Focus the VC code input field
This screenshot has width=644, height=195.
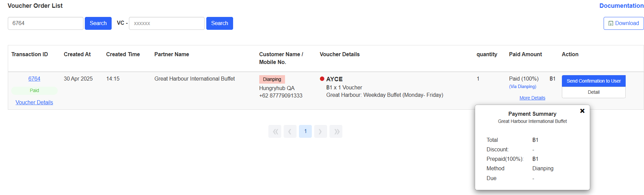point(167,23)
